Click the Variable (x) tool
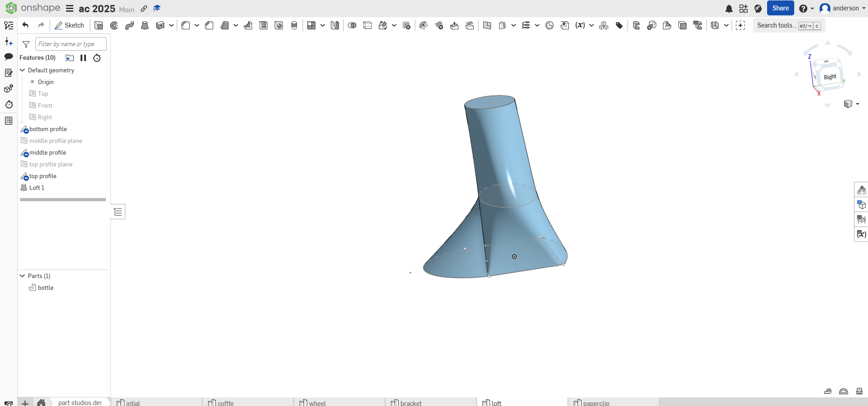 (x=580, y=25)
